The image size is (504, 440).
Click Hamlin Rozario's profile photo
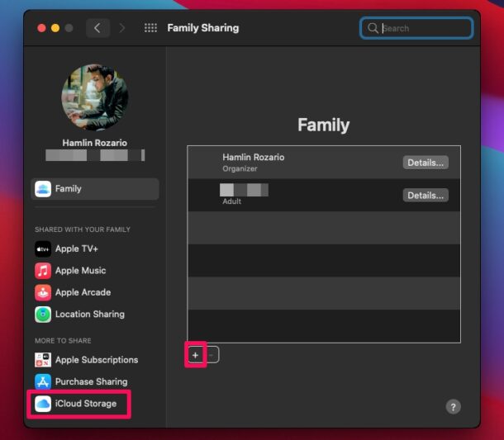pos(95,97)
